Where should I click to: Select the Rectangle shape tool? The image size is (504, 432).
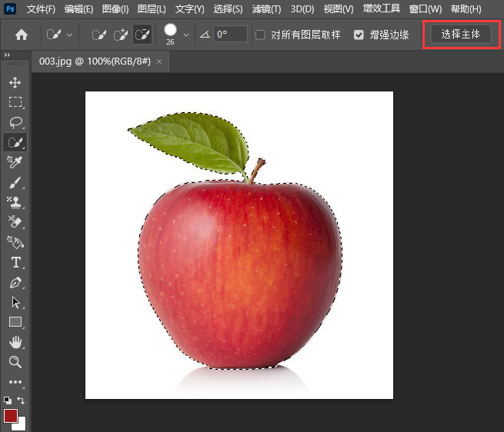15,322
